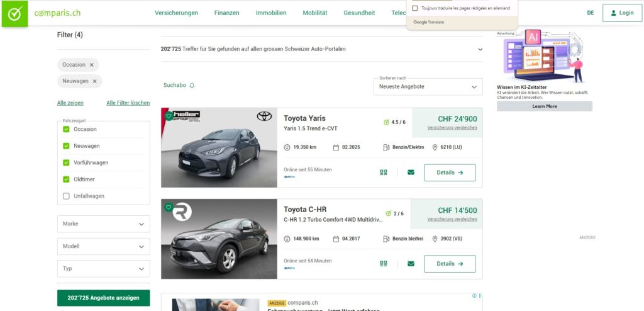Viewport: 644px width, 311px height.
Task: Click the 'Filter (4)' heading
Action: tap(70, 35)
